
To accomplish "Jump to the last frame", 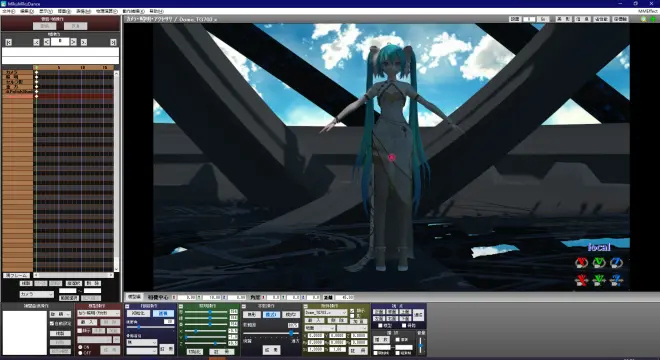I will 113,42.
